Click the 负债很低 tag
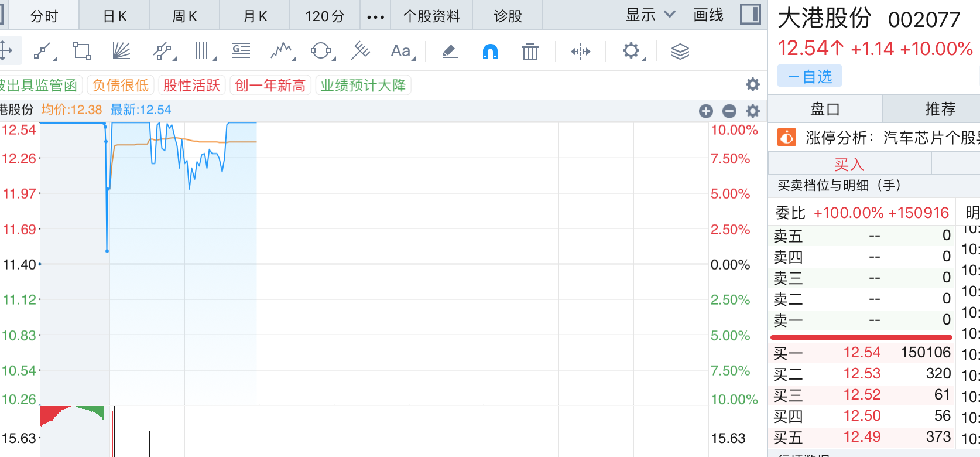The image size is (980, 457). [x=121, y=86]
